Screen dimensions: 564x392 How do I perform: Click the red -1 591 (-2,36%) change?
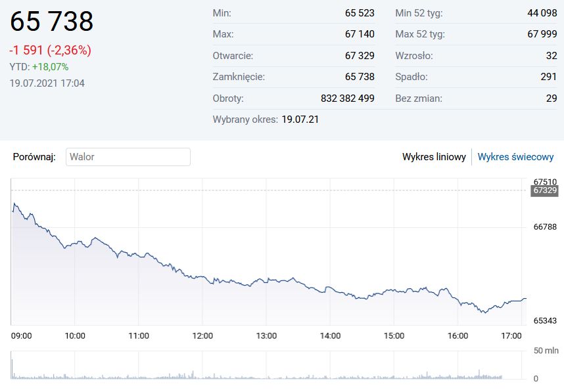50,51
